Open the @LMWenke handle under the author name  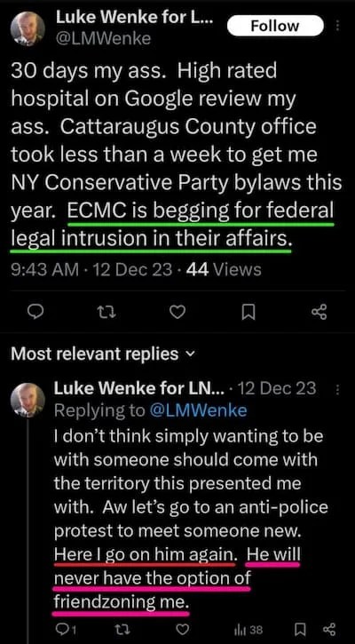point(103,38)
